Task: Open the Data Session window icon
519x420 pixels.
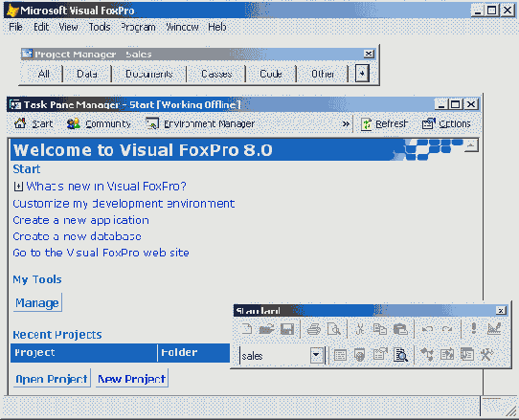Action: click(360, 355)
